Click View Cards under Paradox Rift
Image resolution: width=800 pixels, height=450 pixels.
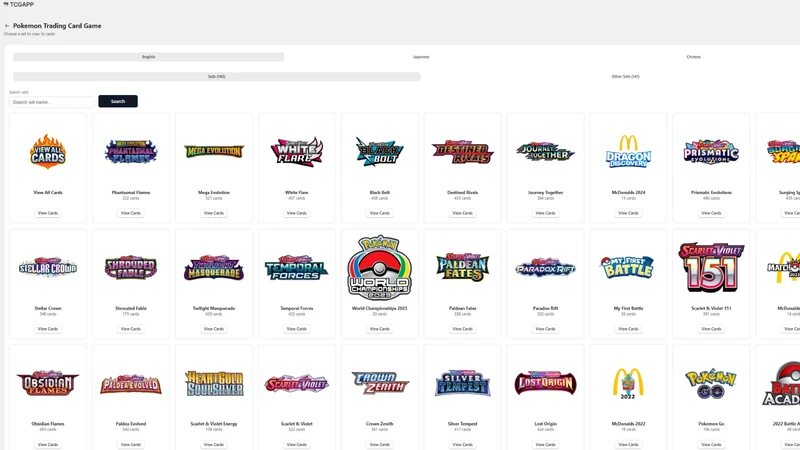click(545, 329)
